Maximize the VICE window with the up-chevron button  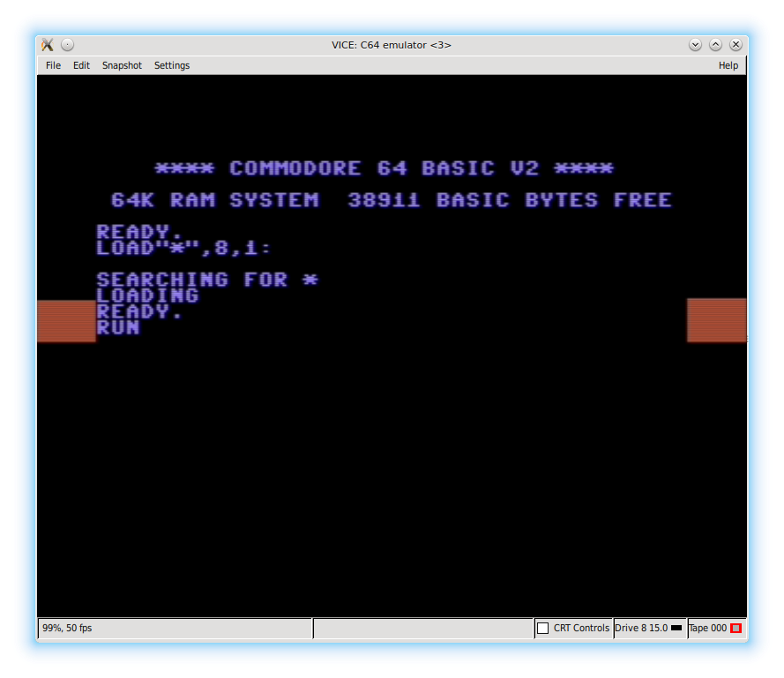pyautogui.click(x=715, y=45)
